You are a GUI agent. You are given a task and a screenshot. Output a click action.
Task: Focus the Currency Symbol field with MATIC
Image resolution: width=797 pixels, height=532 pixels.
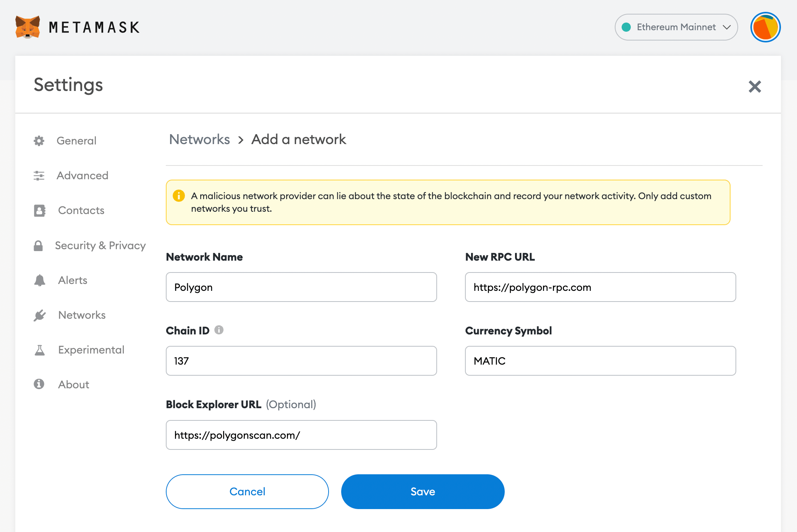click(x=601, y=361)
